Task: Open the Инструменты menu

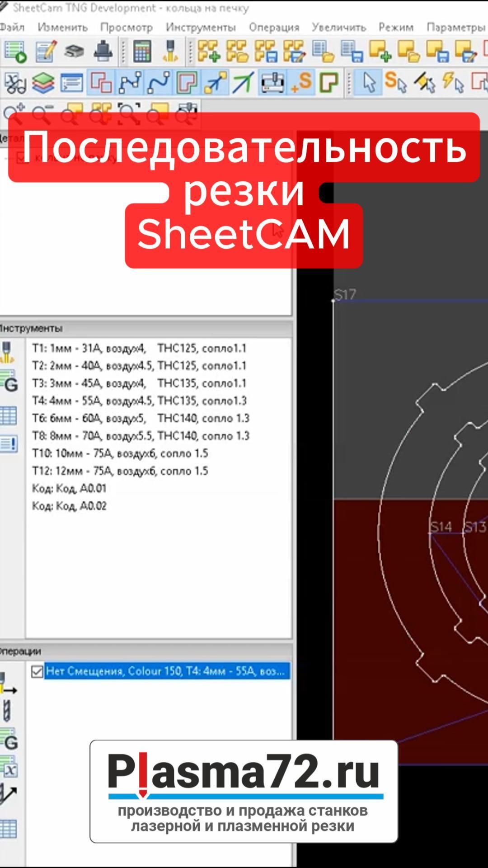Action: (201, 27)
